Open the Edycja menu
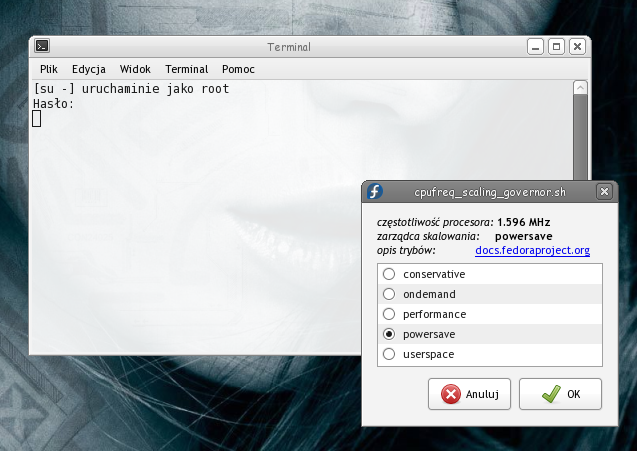This screenshot has height=451, width=637. (x=89, y=69)
